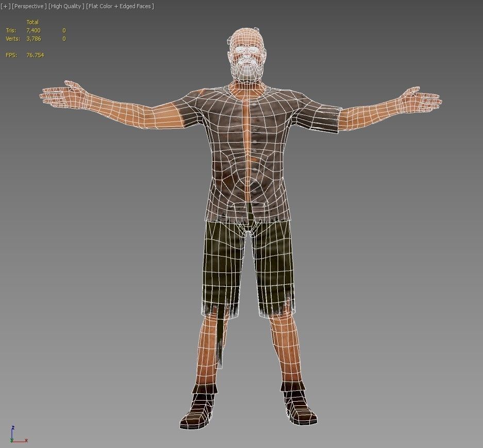Open the viewport general menu via [+] label

[x=6, y=6]
